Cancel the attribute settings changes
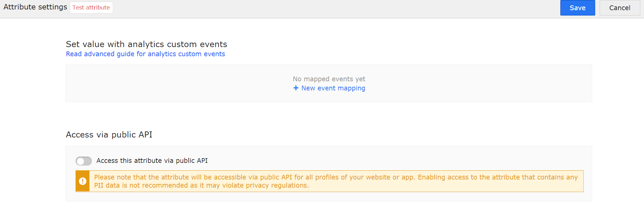The height and width of the screenshot is (211, 644). (619, 8)
